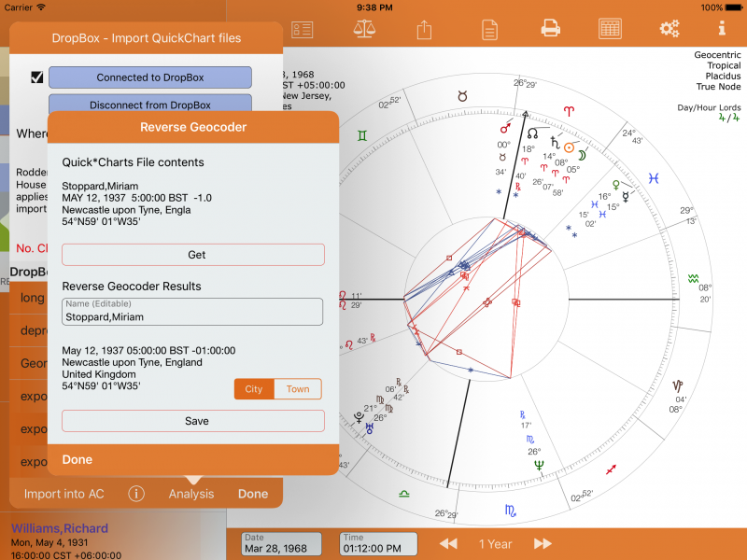The height and width of the screenshot is (560, 747).
Task: Select Import into AC
Action: coord(64,494)
